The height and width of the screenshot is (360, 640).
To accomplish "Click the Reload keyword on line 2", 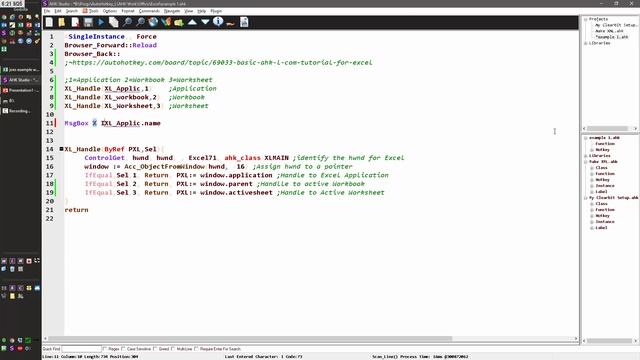I will point(144,45).
